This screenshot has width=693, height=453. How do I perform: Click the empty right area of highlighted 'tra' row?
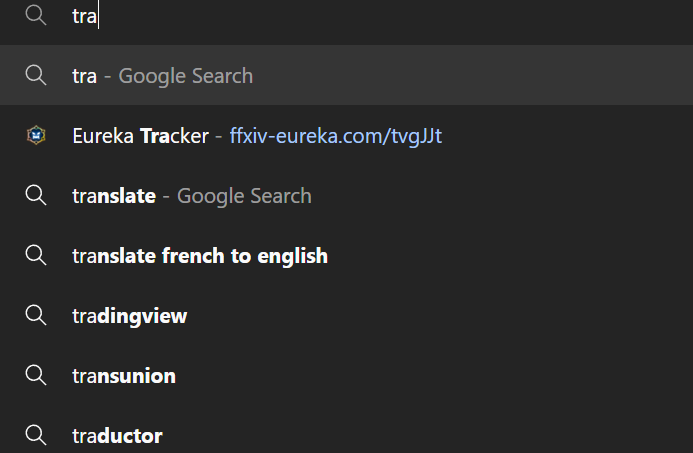tap(473, 75)
